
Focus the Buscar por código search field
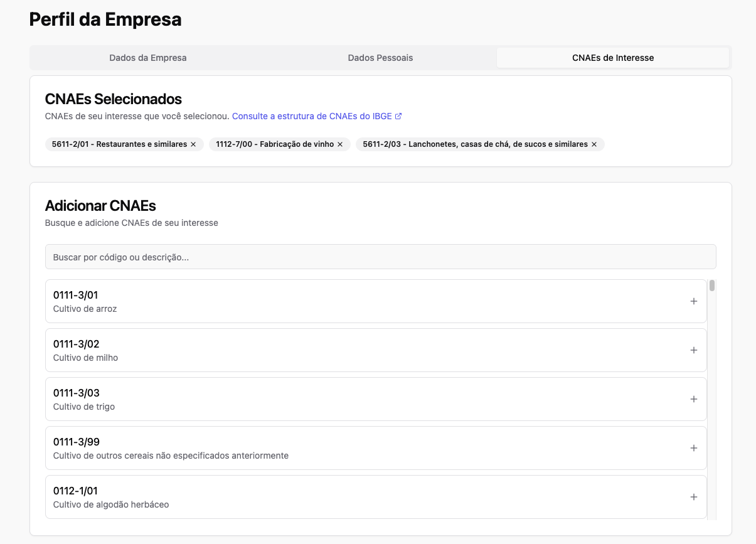pyautogui.click(x=380, y=257)
